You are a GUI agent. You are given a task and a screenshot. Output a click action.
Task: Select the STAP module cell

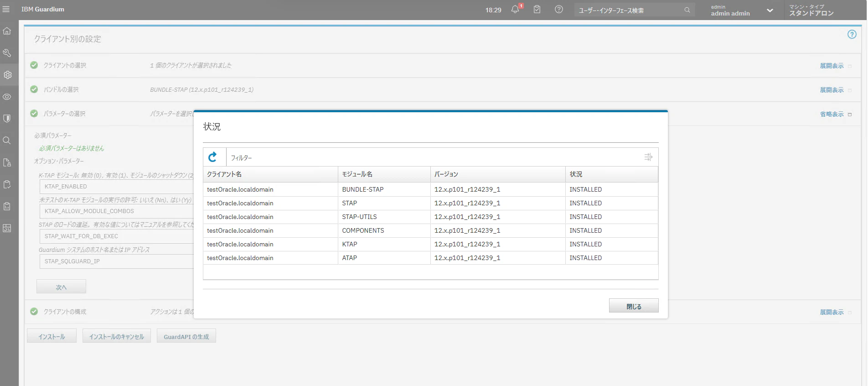(x=384, y=203)
